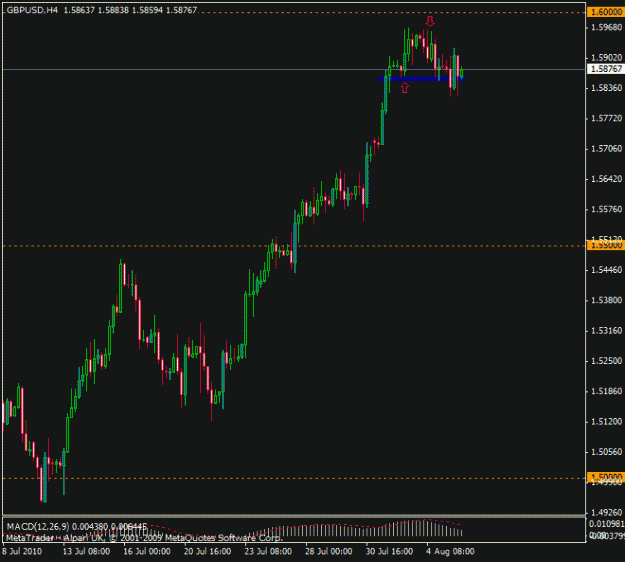Click price axis label 1.54460
Viewport: 625px width, 562px height.
pyautogui.click(x=607, y=270)
